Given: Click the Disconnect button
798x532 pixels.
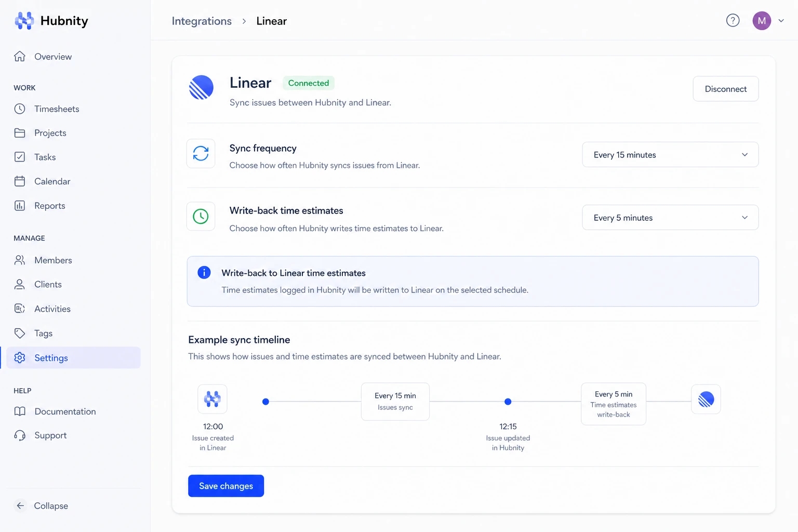Looking at the screenshot, I should coord(726,89).
